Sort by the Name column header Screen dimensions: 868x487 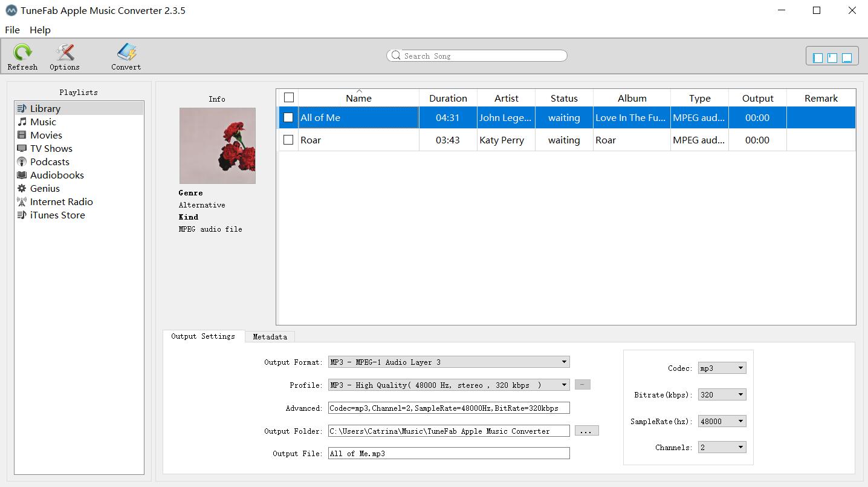tap(358, 98)
